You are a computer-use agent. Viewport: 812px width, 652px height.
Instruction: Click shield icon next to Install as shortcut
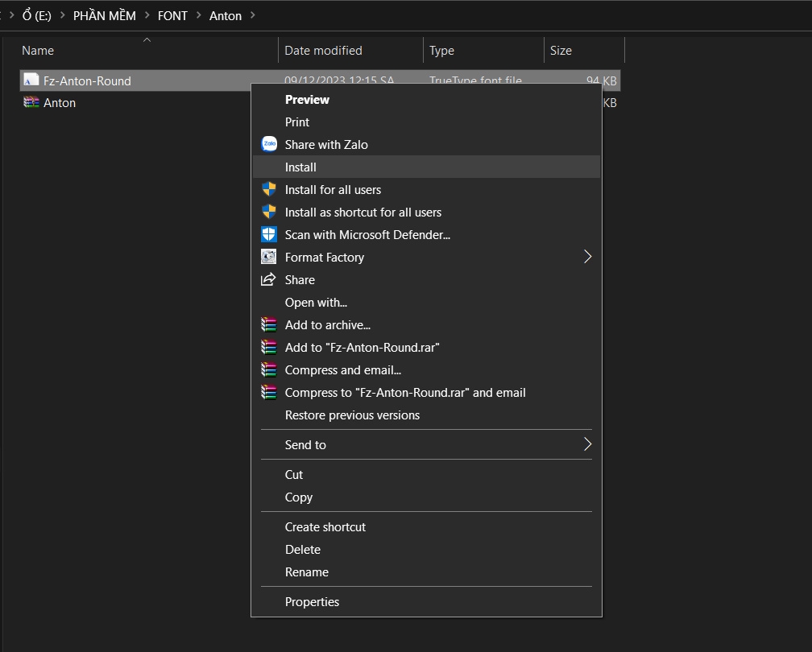tap(269, 212)
